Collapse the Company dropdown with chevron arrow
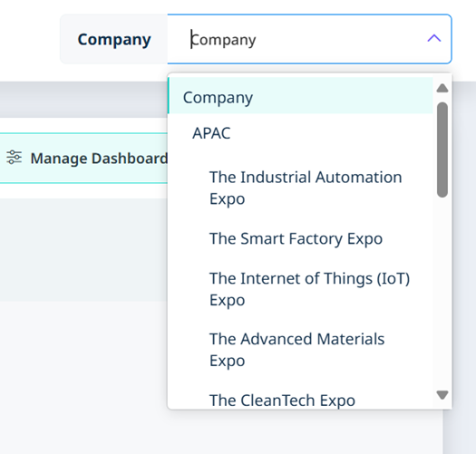 (x=433, y=39)
